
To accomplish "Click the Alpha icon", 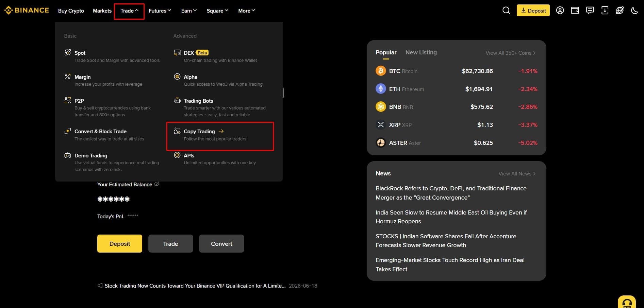I will pos(177,76).
